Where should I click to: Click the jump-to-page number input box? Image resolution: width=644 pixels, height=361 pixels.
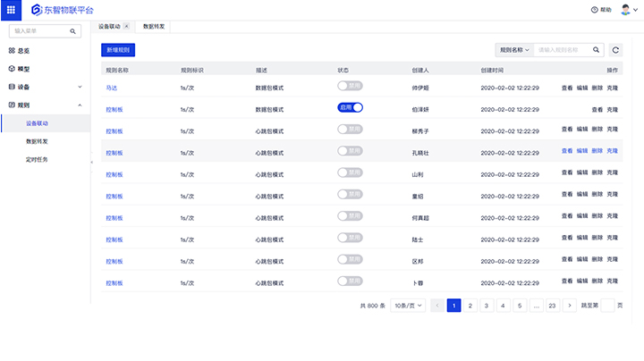click(607, 306)
